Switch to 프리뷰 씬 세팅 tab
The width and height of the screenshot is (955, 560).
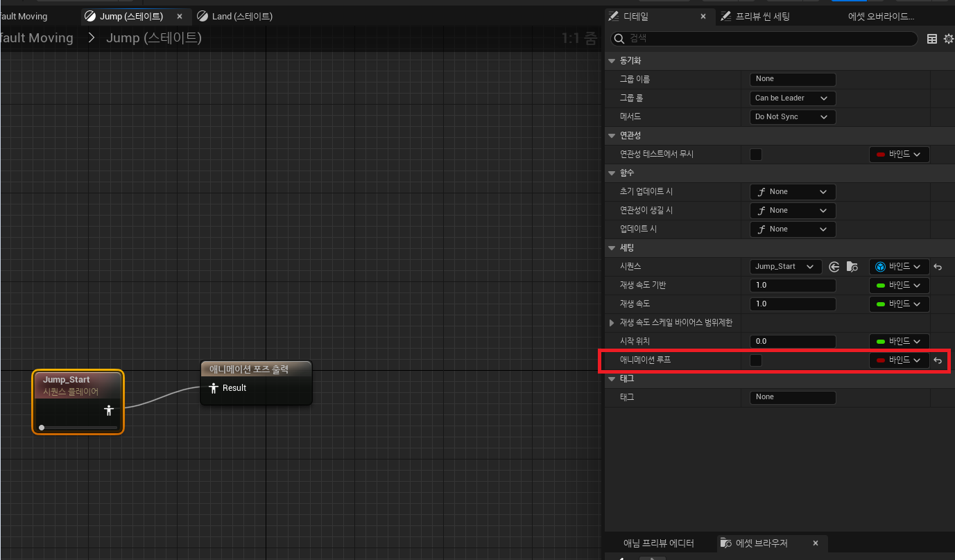[x=762, y=16]
